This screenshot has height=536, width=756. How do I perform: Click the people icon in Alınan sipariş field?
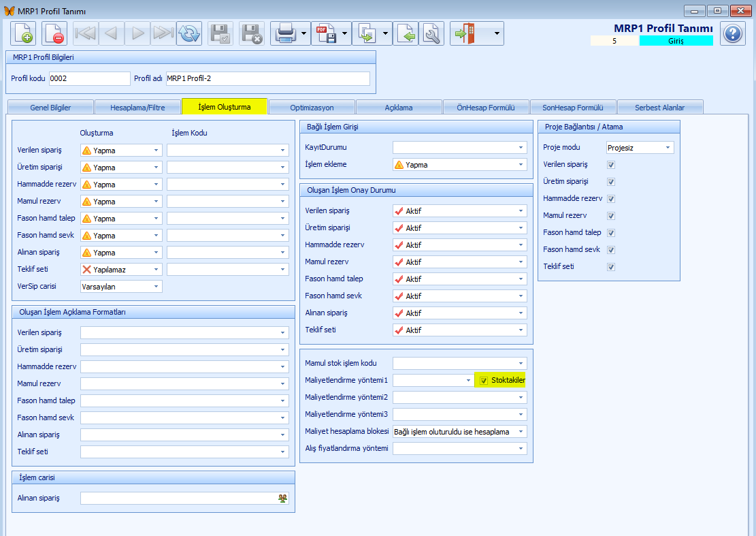click(282, 499)
